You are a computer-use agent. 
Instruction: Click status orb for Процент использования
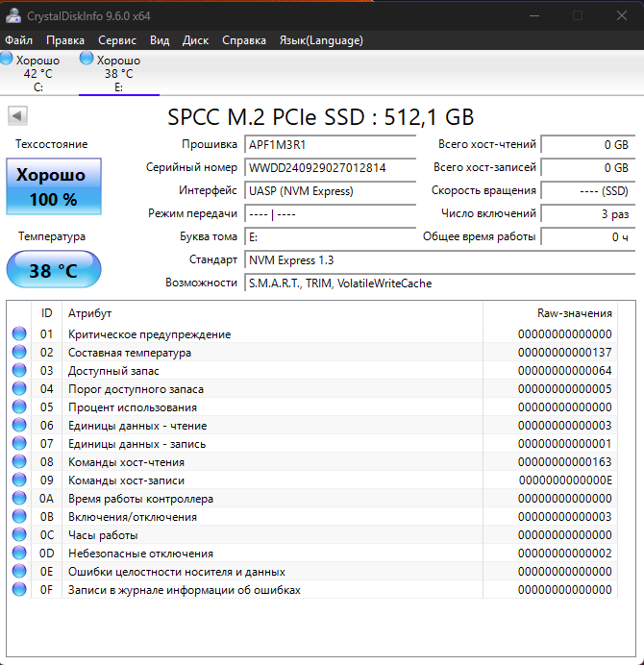tap(19, 407)
